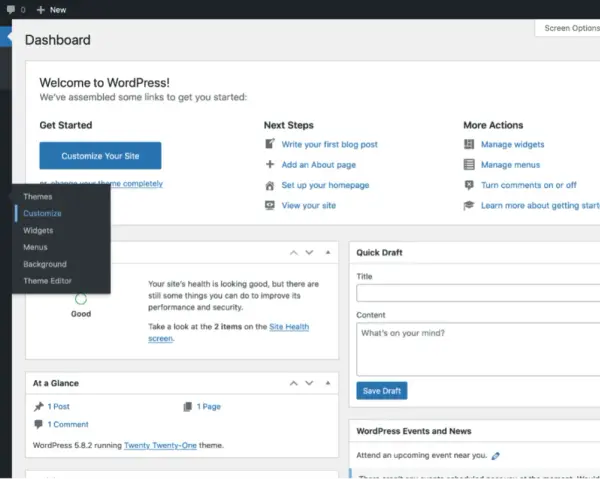Open Learn more about getting started link

[x=540, y=206]
